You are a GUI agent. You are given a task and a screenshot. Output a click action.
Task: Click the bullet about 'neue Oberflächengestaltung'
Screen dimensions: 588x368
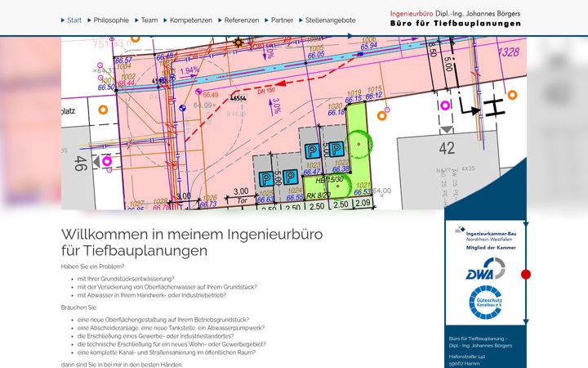(163, 320)
